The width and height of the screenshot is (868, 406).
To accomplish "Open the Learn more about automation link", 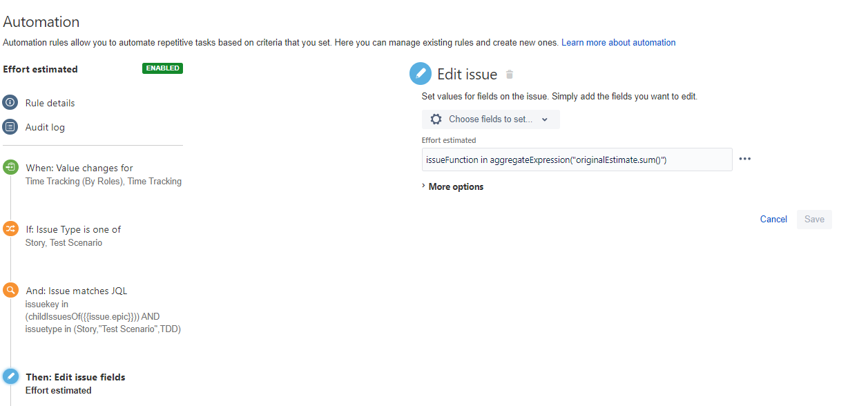I will (618, 42).
